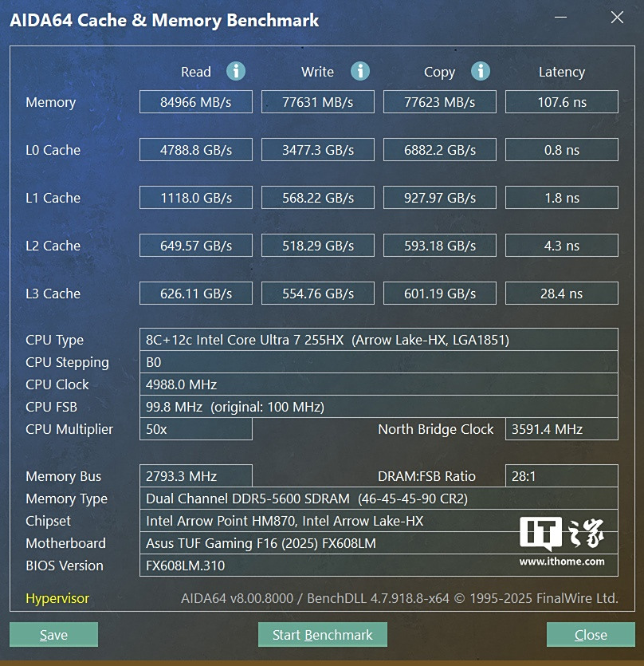The image size is (644, 666).
Task: Select the Memory Read value 84966 MB/s
Action: click(x=196, y=102)
